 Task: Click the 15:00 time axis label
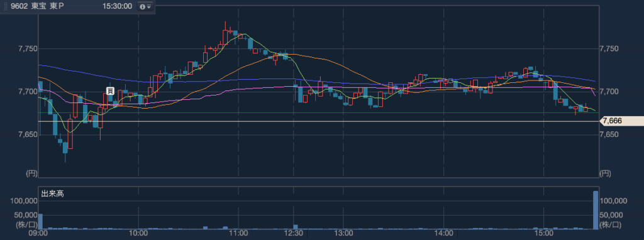[544, 234]
